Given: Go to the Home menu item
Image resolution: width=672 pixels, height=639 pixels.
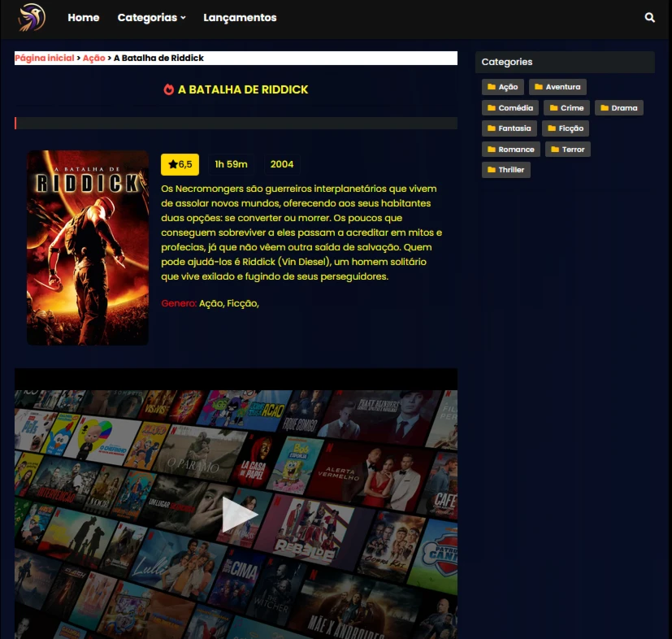Looking at the screenshot, I should [84, 18].
